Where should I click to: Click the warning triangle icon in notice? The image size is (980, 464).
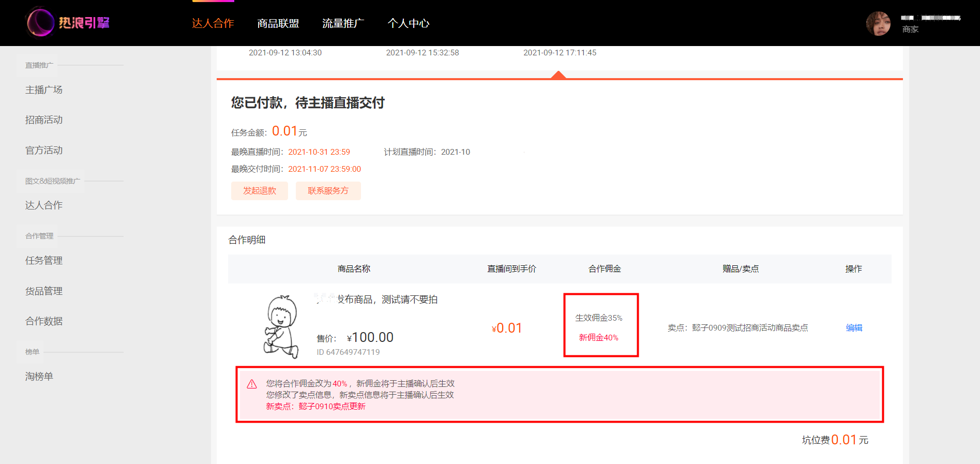tap(252, 384)
